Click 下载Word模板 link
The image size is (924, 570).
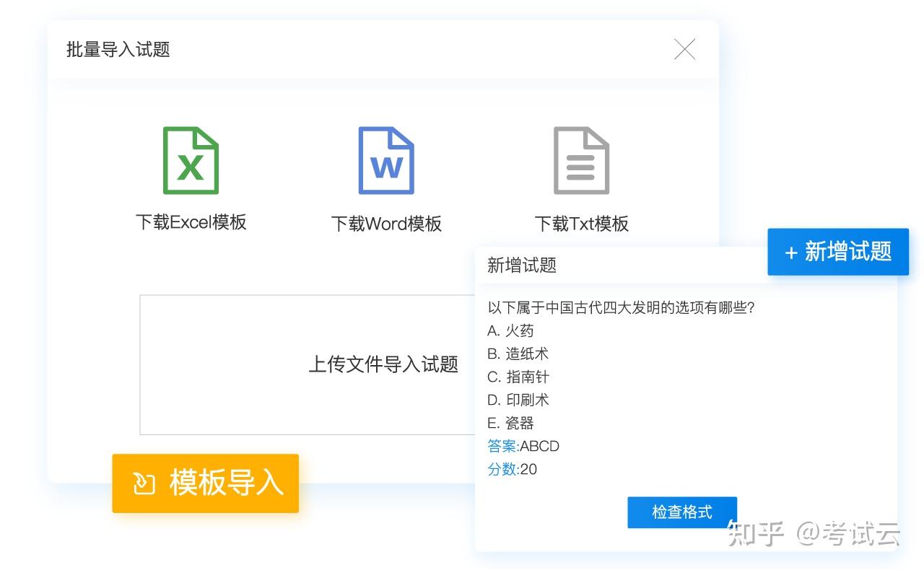386,224
